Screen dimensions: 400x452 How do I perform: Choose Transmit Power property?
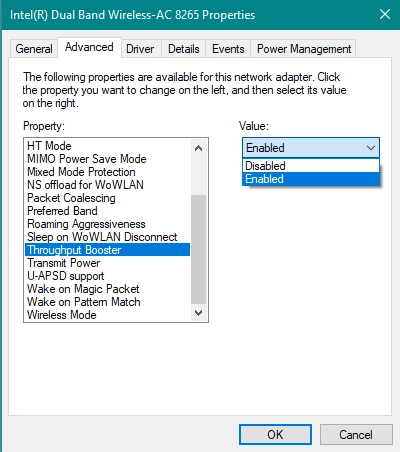(107, 263)
